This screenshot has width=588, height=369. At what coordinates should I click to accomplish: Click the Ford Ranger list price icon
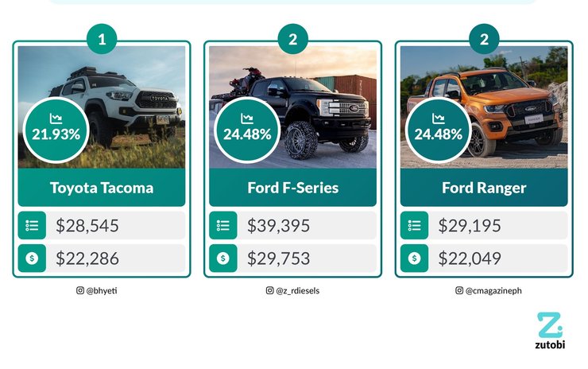414,226
